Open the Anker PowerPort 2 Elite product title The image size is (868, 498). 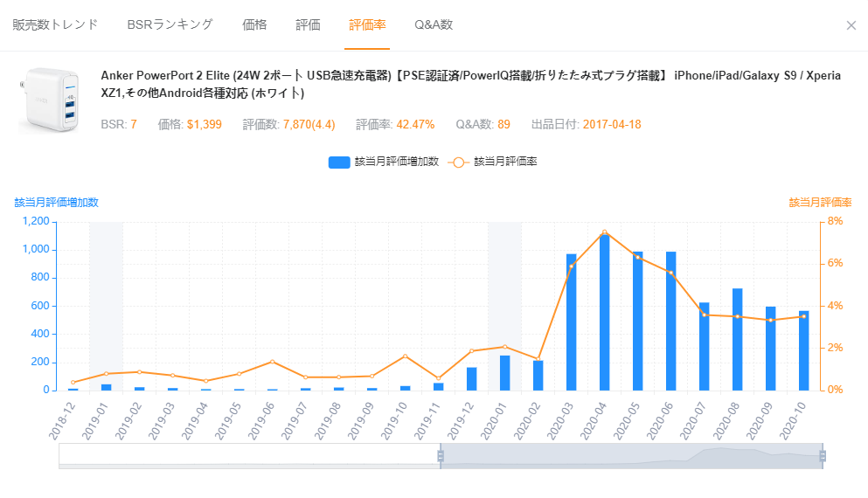click(x=470, y=84)
